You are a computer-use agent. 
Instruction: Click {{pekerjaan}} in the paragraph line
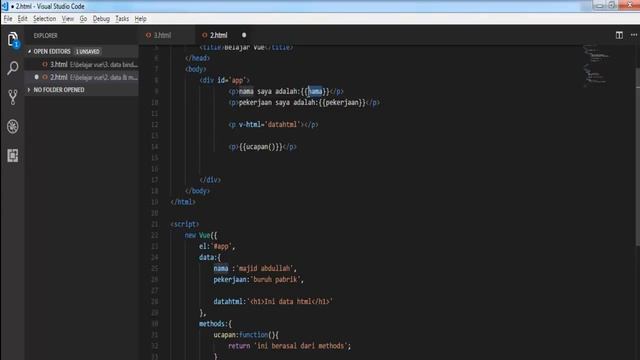click(341, 102)
